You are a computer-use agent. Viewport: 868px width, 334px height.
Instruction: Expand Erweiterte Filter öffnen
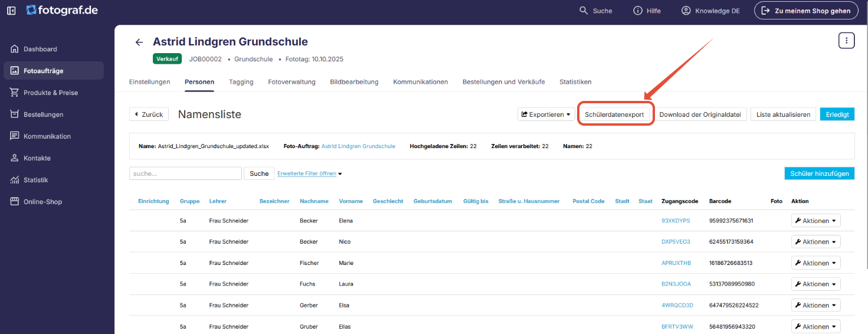310,173
